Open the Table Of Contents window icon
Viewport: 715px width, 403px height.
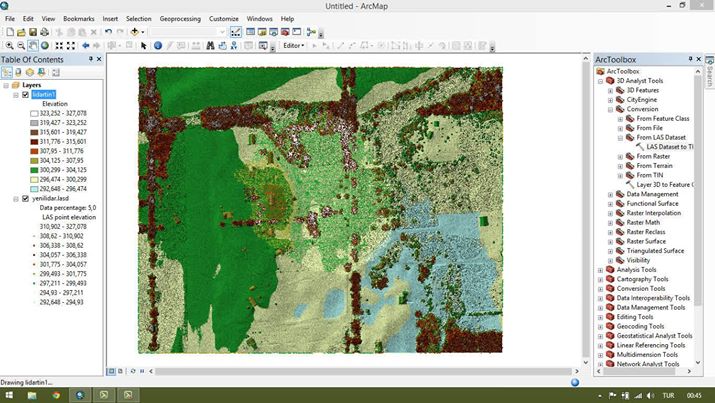click(x=250, y=32)
